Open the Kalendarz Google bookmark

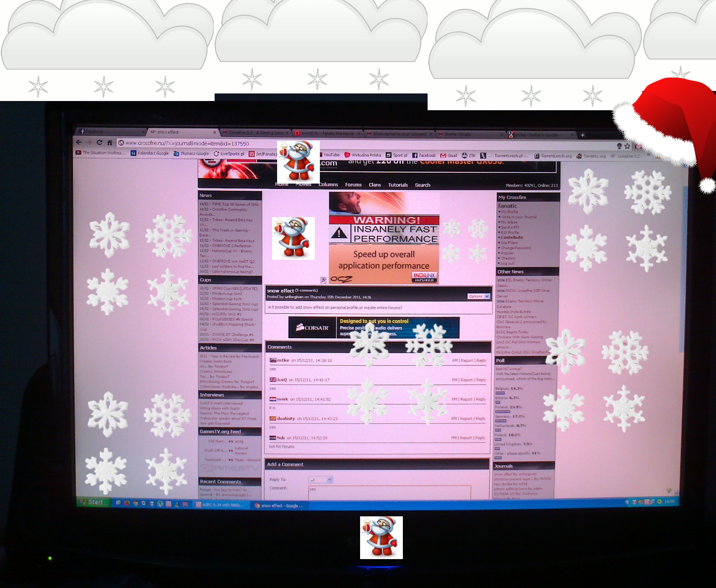click(x=150, y=153)
